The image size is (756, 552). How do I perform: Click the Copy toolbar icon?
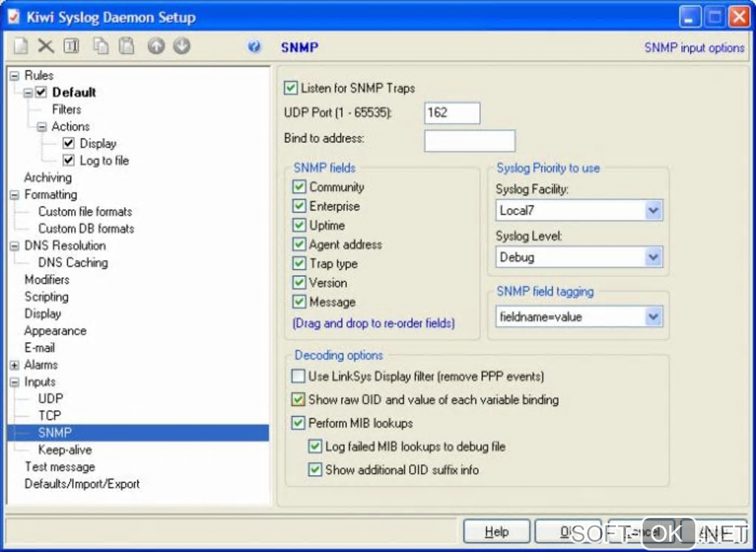101,46
